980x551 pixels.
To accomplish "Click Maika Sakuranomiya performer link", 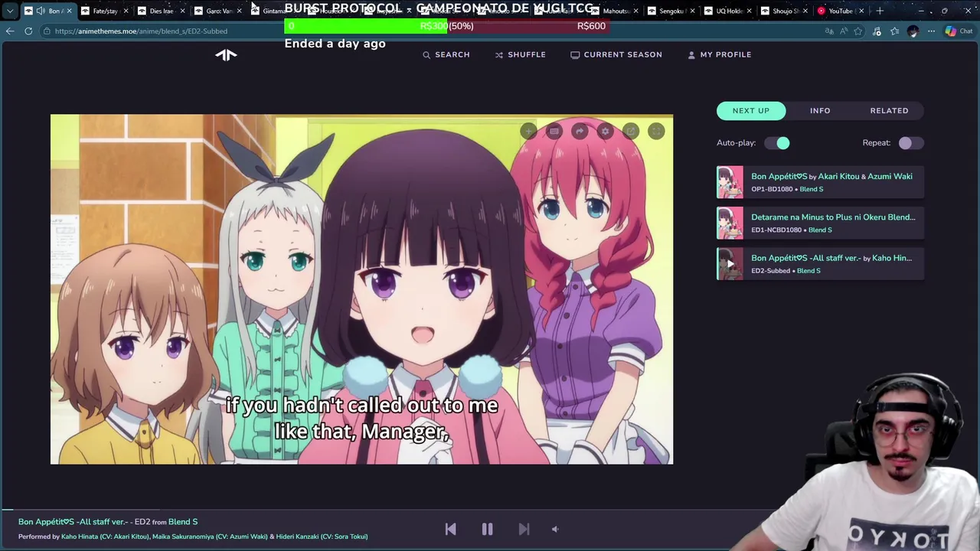I will (210, 536).
